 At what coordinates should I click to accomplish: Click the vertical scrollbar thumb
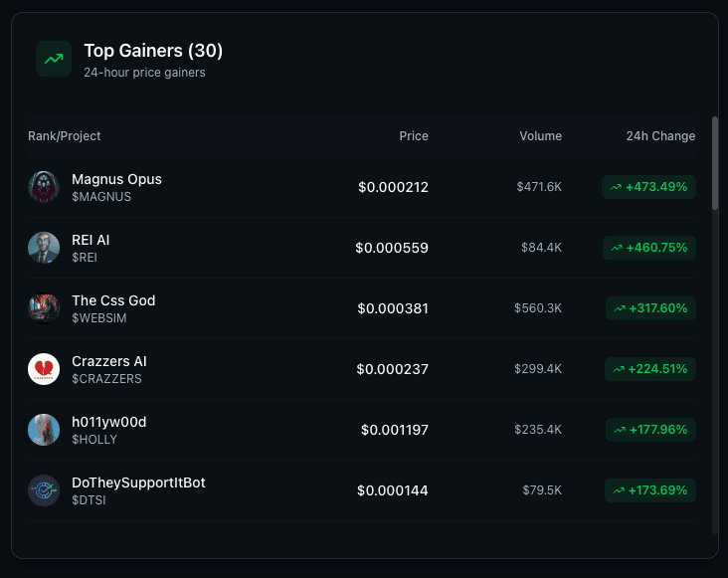(715, 163)
